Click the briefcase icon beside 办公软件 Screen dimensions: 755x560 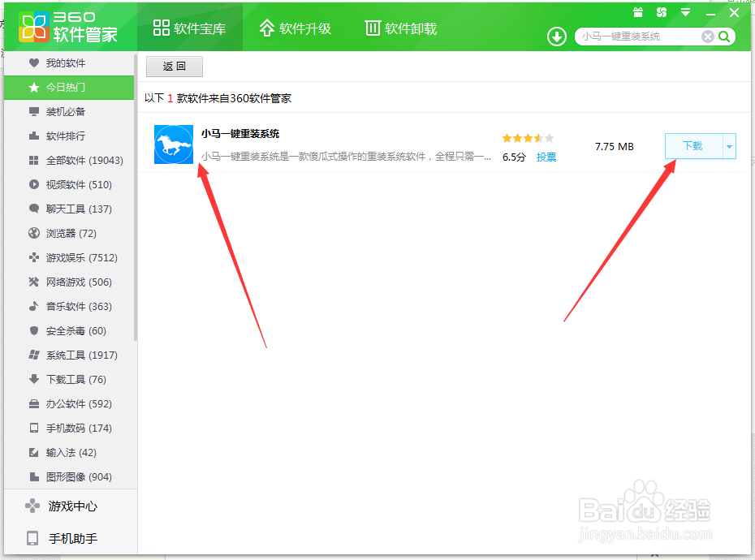click(34, 403)
